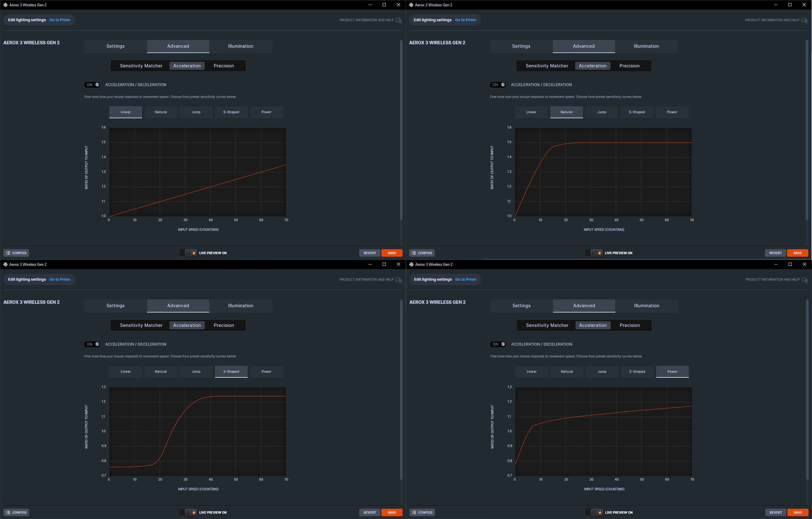Click help cloud icon in the S-Shaped curve window
812x519 pixels.
(399, 280)
